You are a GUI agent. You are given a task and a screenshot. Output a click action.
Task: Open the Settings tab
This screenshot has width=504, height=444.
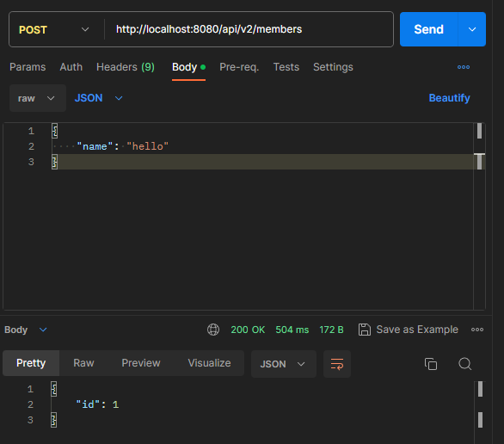click(333, 67)
